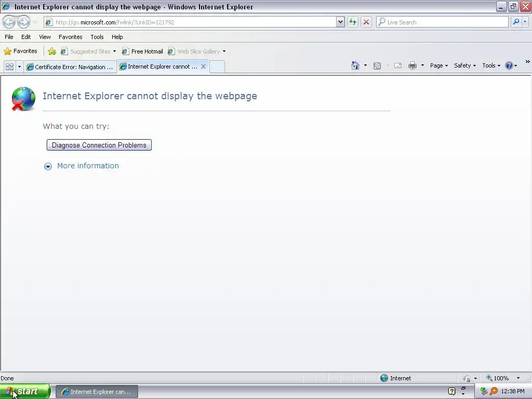Image resolution: width=532 pixels, height=399 pixels.
Task: Open the Safety command bar menu
Action: [465, 65]
